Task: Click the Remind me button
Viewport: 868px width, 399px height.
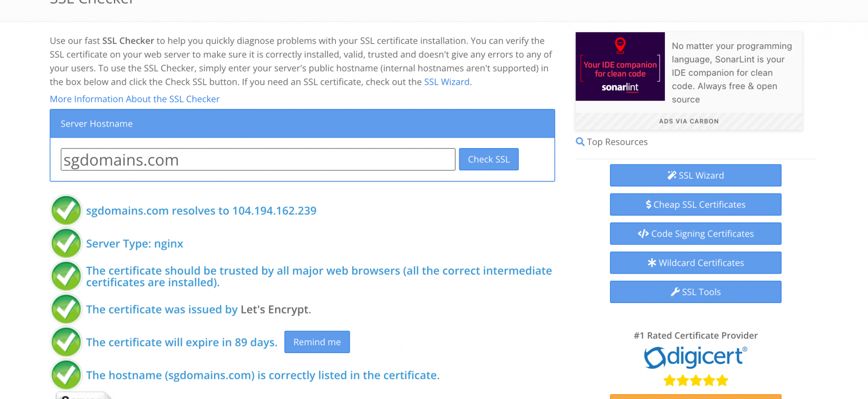Action: [x=317, y=342]
